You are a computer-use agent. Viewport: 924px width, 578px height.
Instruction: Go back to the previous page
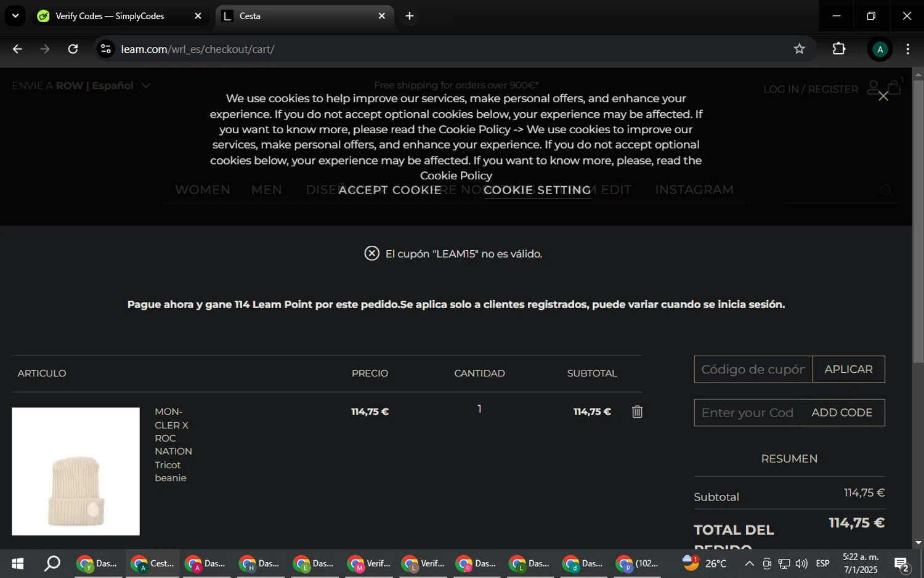click(x=17, y=49)
